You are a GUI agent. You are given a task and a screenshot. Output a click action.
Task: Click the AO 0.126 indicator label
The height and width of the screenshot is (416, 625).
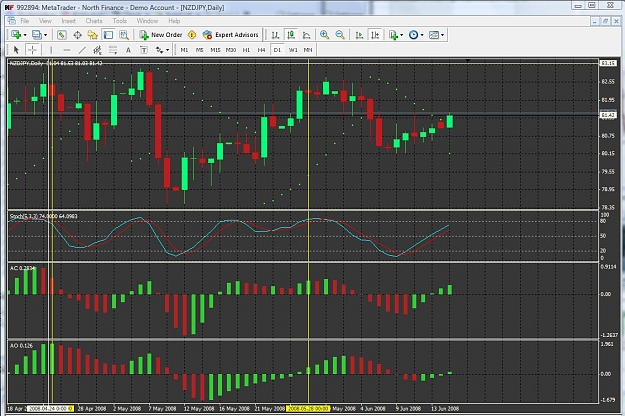[x=21, y=345]
